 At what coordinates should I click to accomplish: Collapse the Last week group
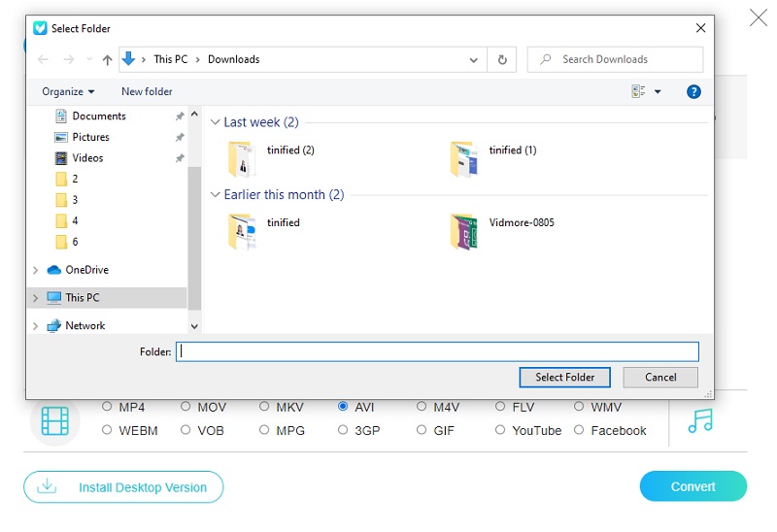click(216, 122)
